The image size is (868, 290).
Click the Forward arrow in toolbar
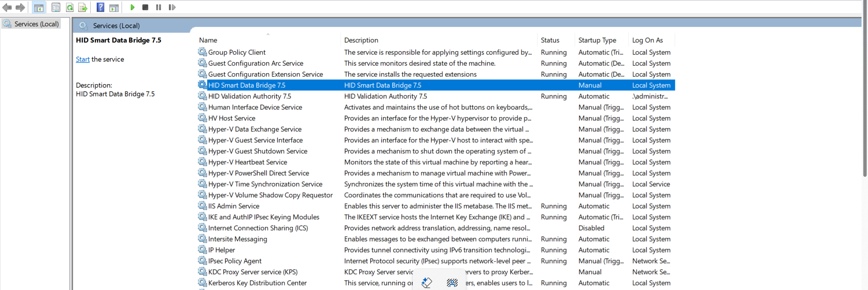[x=20, y=7]
